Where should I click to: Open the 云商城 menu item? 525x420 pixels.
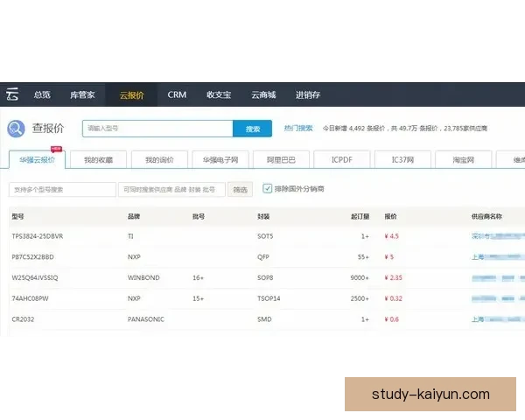pos(263,94)
